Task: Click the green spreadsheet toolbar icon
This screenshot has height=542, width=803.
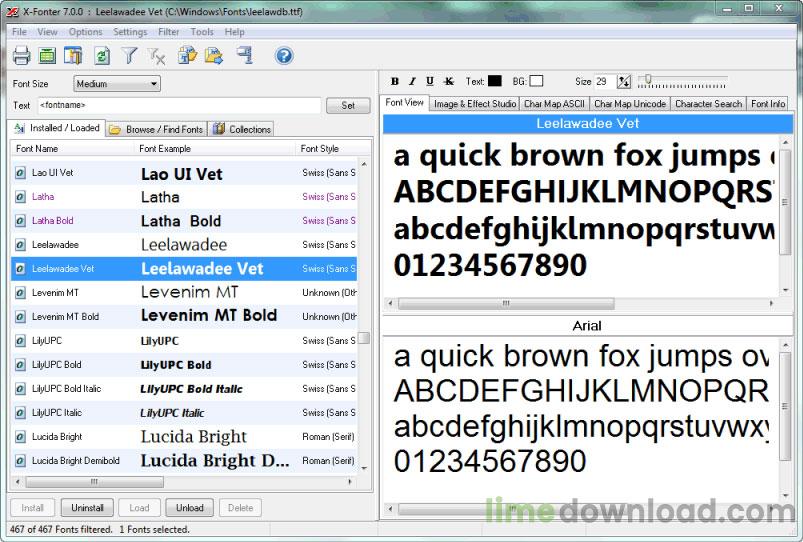Action: (47, 56)
